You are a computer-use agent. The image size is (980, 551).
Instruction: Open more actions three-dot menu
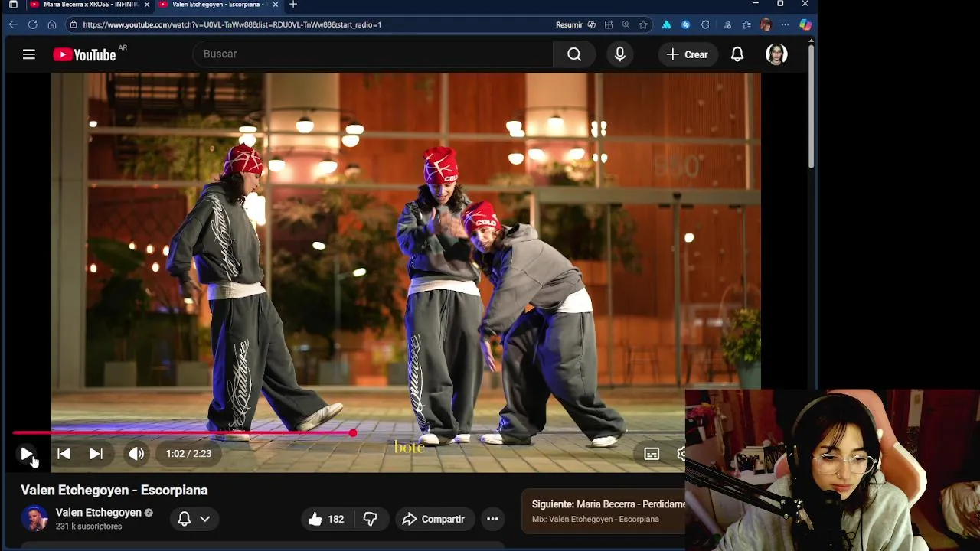click(492, 519)
